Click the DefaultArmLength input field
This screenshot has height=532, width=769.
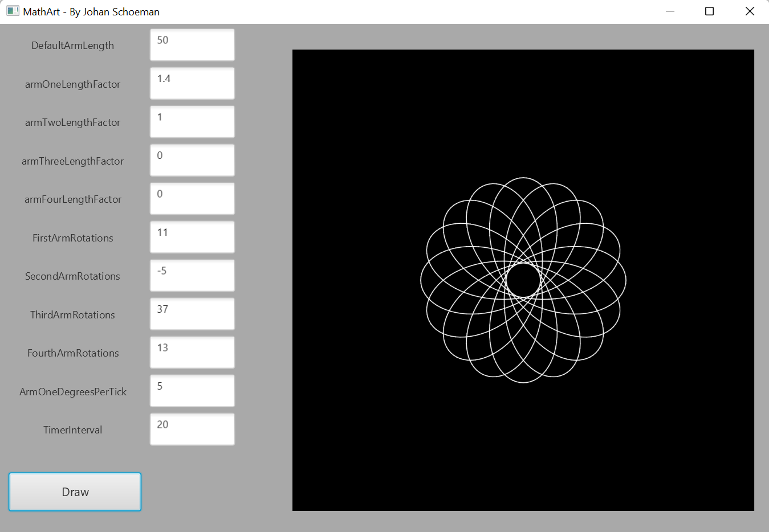point(192,45)
